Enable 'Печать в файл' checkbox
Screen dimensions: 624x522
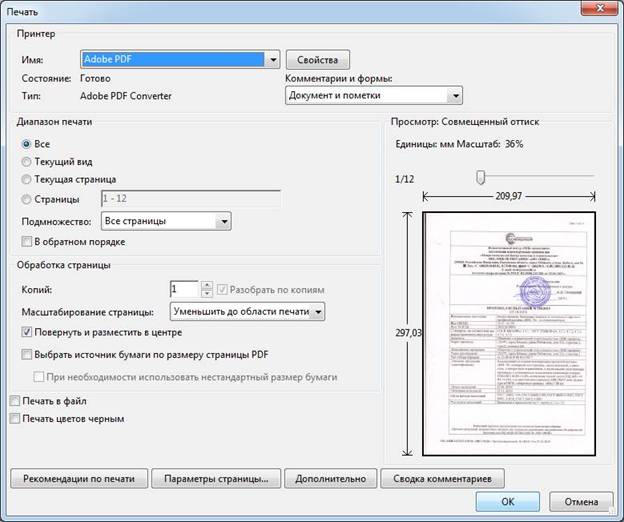(15, 401)
